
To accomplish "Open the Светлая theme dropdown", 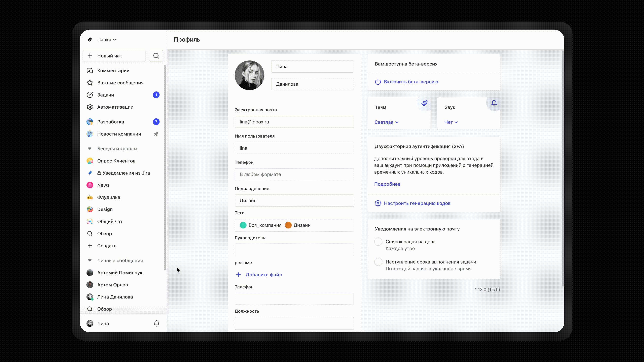I will click(x=386, y=122).
